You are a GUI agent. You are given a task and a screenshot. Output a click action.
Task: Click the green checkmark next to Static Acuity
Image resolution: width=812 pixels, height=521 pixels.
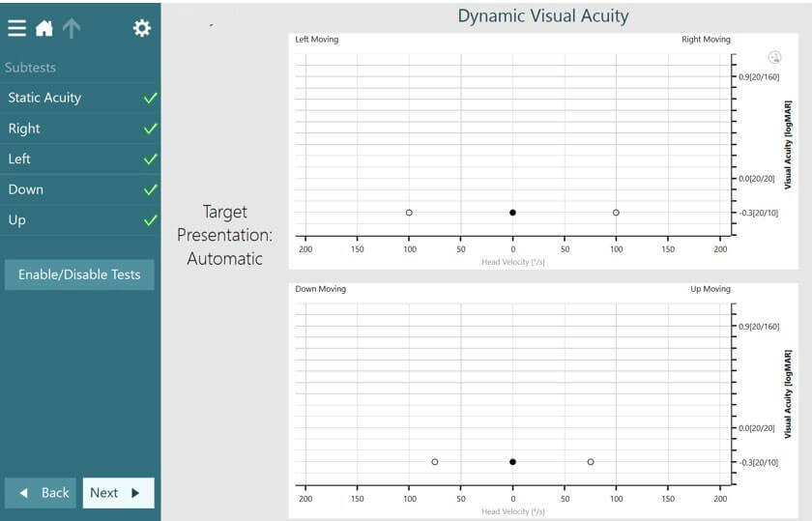click(x=150, y=98)
